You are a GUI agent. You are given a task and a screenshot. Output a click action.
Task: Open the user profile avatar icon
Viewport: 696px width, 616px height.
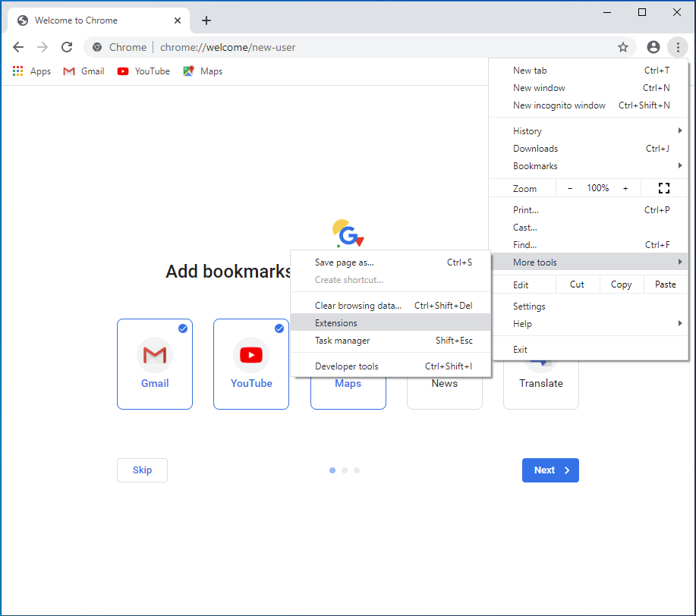[653, 47]
